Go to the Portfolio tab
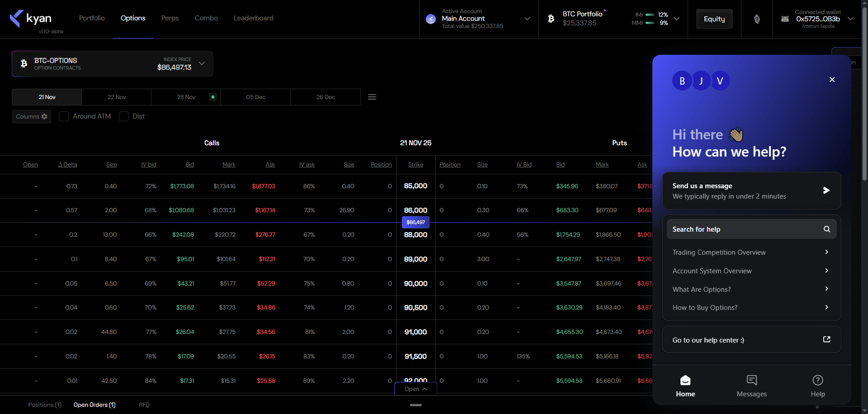 tap(92, 18)
